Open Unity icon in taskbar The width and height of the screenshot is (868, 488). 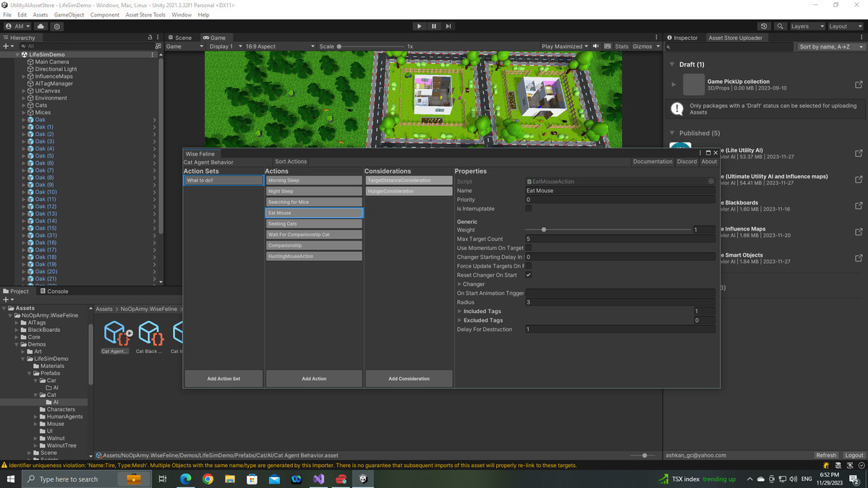pyautogui.click(x=363, y=479)
